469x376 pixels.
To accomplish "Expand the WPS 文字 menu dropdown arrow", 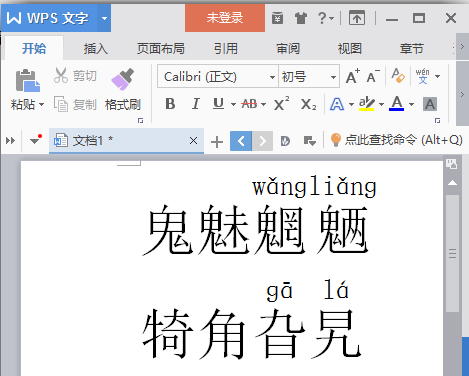I will (x=104, y=18).
